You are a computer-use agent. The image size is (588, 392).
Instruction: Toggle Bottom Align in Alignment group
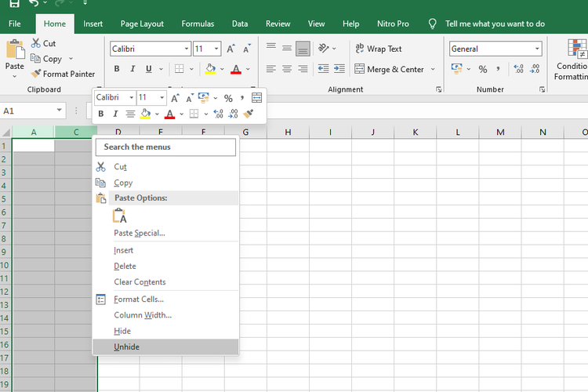[303, 49]
